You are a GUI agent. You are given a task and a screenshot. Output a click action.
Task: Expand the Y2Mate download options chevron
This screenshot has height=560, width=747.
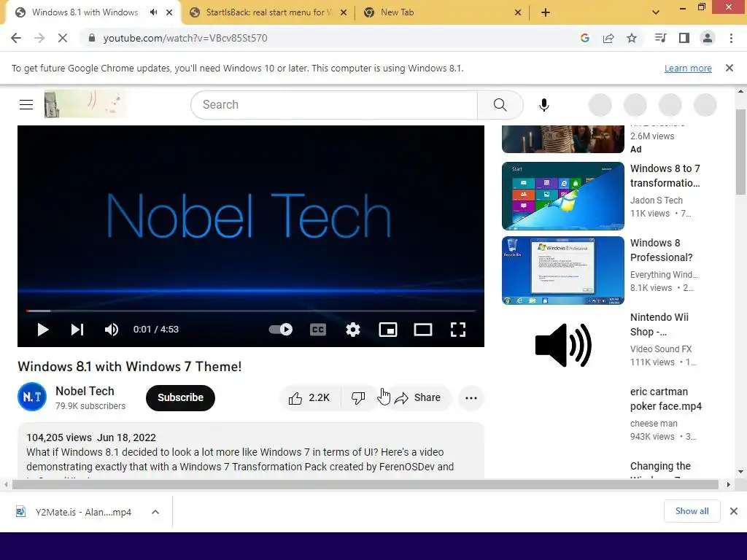(155, 513)
